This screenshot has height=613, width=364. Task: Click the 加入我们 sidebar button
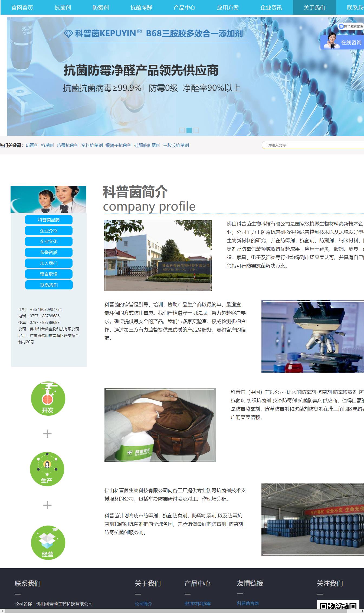pyautogui.click(x=49, y=263)
